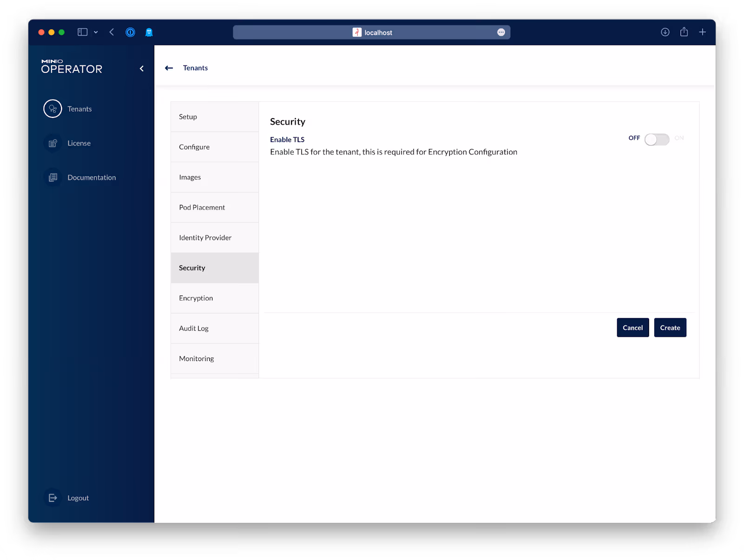Viewport: 744px width, 560px height.
Task: Open the Documentation sidebar icon
Action: point(53,178)
